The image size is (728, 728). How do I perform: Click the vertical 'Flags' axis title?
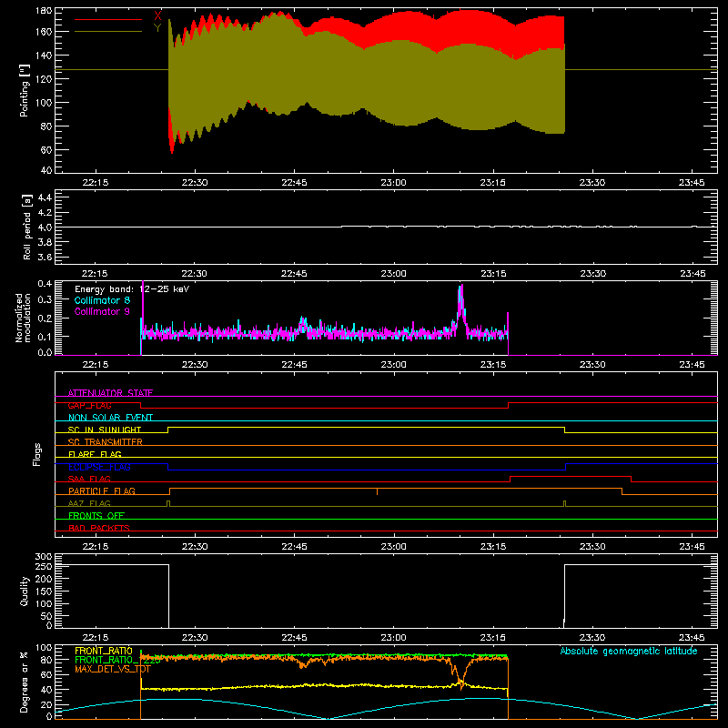(37, 454)
